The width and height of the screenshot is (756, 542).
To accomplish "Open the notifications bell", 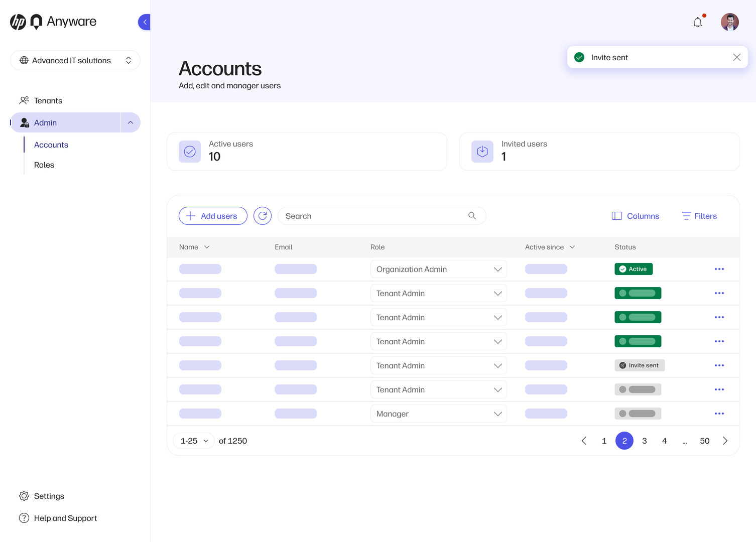I will 698,22.
